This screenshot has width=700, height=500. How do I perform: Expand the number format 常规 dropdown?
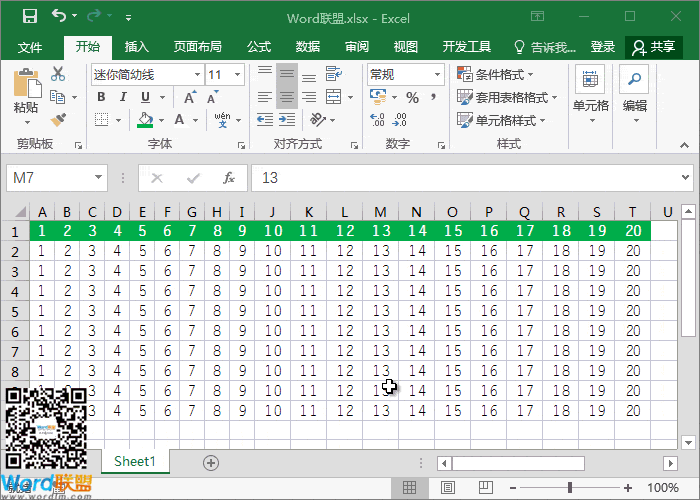[437, 75]
